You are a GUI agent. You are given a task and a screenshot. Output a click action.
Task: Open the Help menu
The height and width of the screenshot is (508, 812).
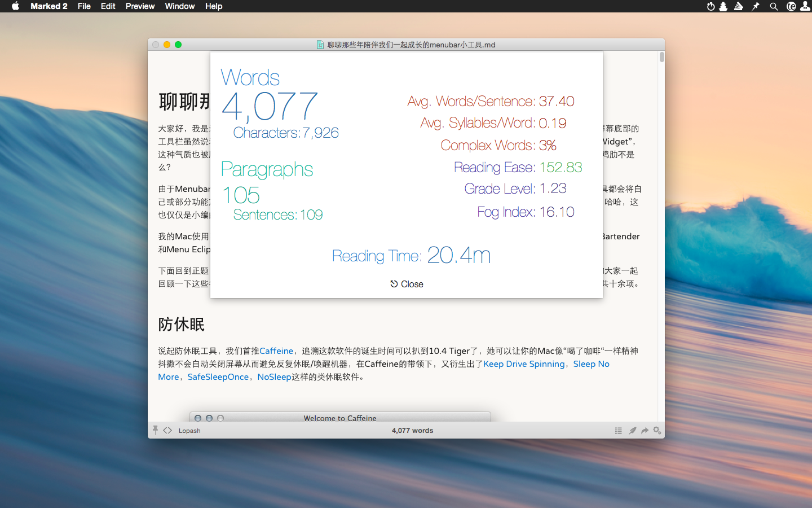point(214,6)
